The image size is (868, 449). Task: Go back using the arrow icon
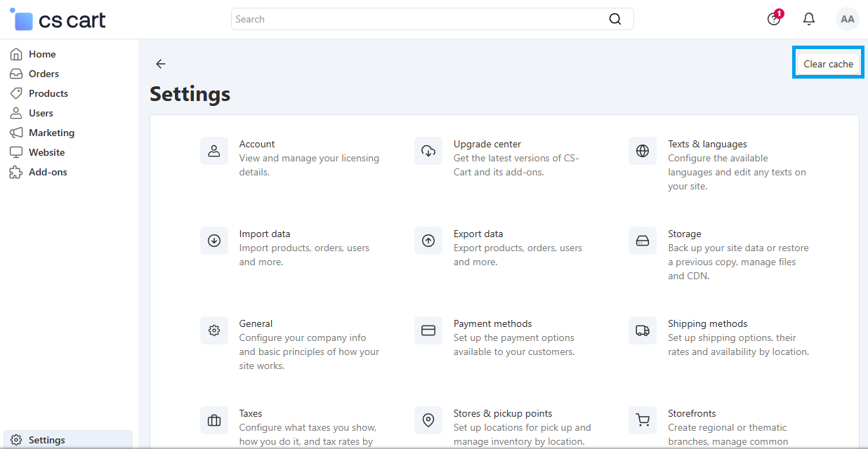(x=161, y=64)
